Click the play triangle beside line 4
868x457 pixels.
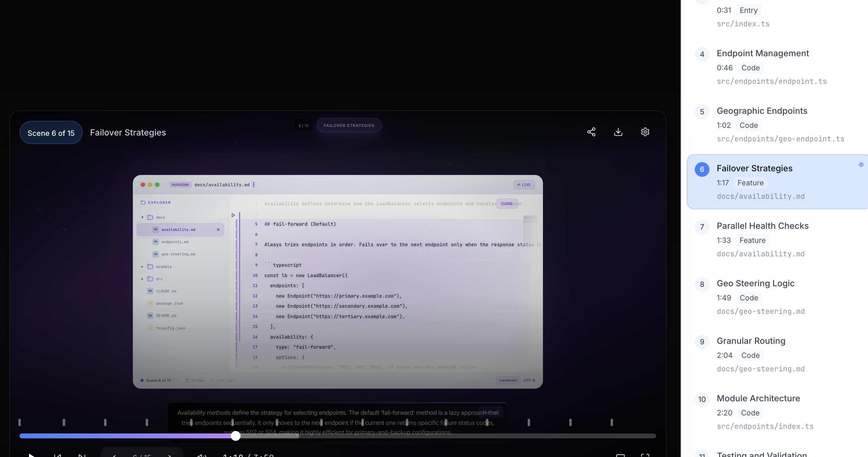(233, 215)
